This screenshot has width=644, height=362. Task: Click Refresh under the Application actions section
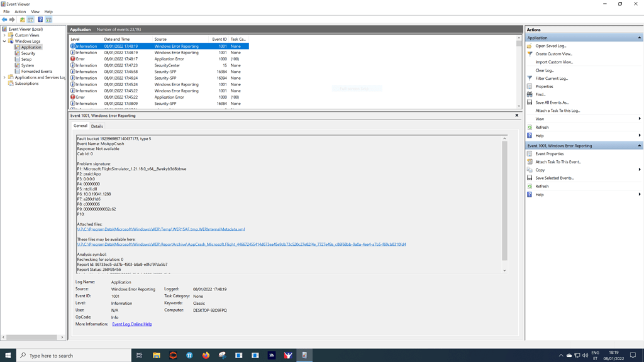(x=541, y=127)
